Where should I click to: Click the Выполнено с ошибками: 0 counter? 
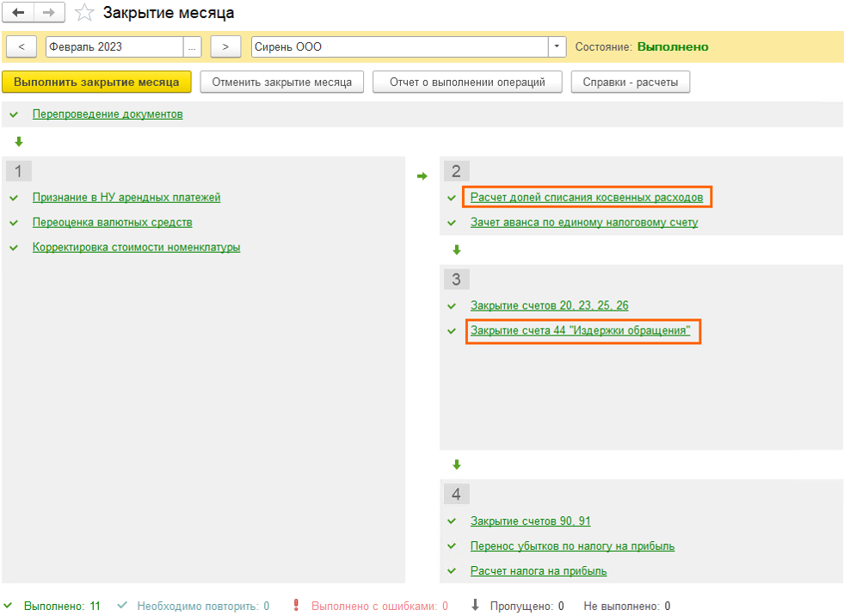click(379, 607)
